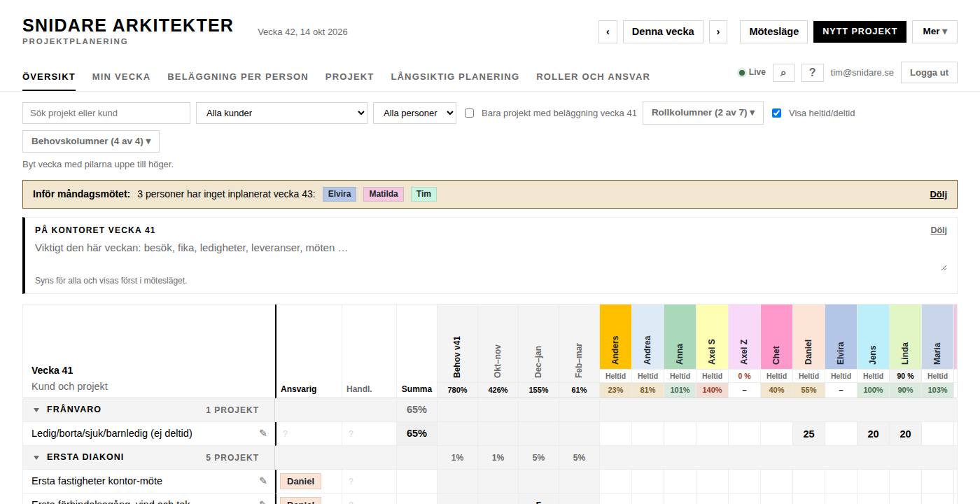Image resolution: width=980 pixels, height=504 pixels.
Task: Expand Rollkolumner (2 av 7) menu
Action: coord(703,113)
